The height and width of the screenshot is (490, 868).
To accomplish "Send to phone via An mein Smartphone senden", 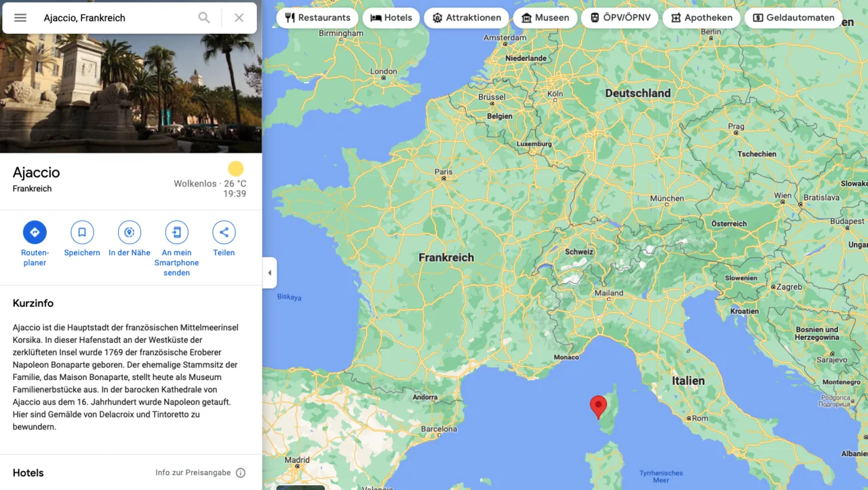I will (176, 233).
